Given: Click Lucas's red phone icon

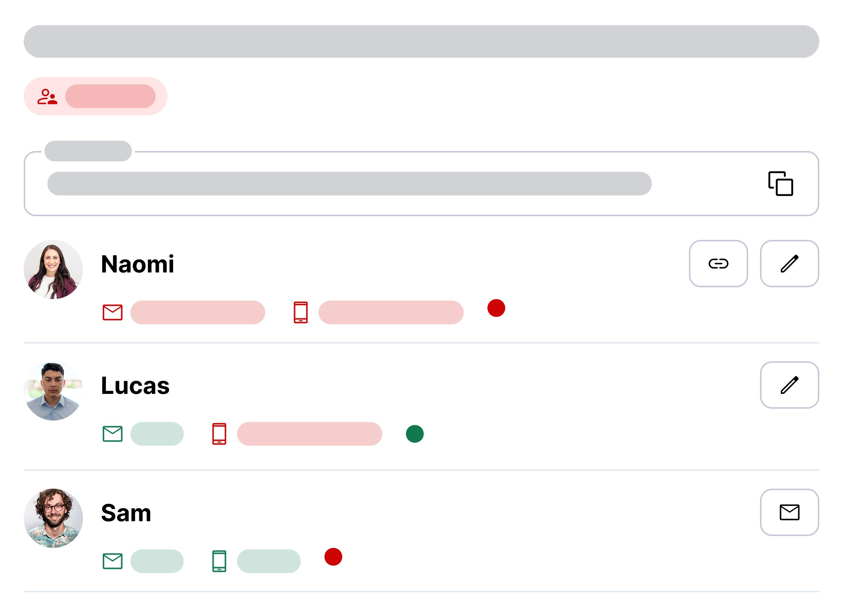Looking at the screenshot, I should pos(219,434).
